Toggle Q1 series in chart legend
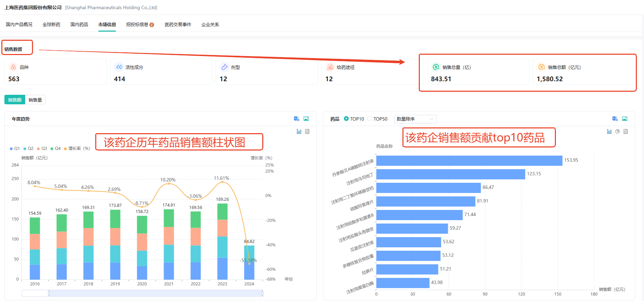 tap(15, 148)
